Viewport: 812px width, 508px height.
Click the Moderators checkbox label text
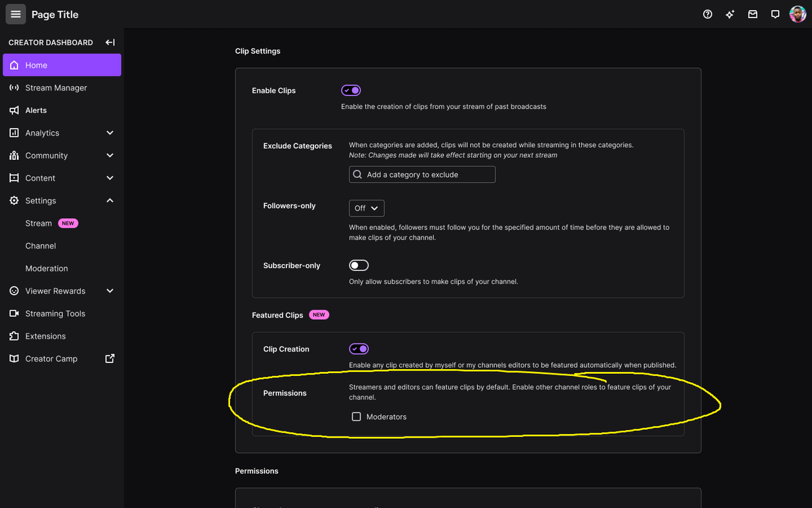tap(386, 417)
